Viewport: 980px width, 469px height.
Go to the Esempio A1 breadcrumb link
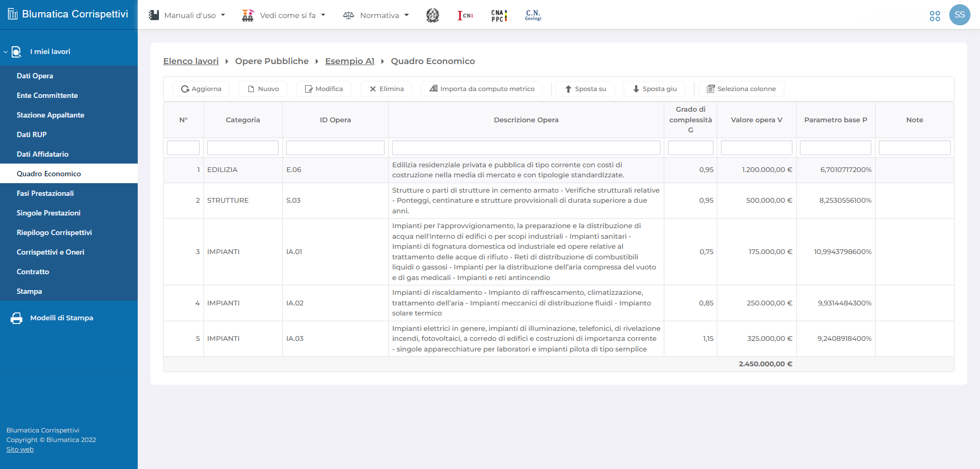350,61
